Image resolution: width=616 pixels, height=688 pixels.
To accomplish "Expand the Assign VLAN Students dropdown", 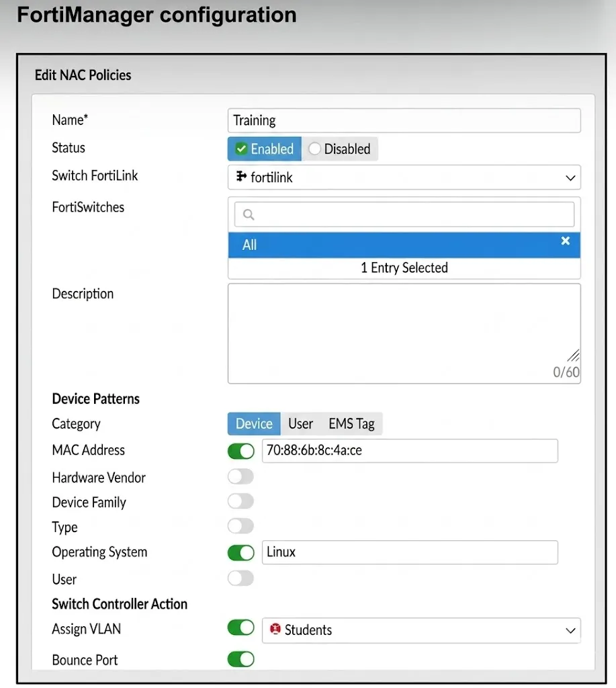I will [421, 630].
